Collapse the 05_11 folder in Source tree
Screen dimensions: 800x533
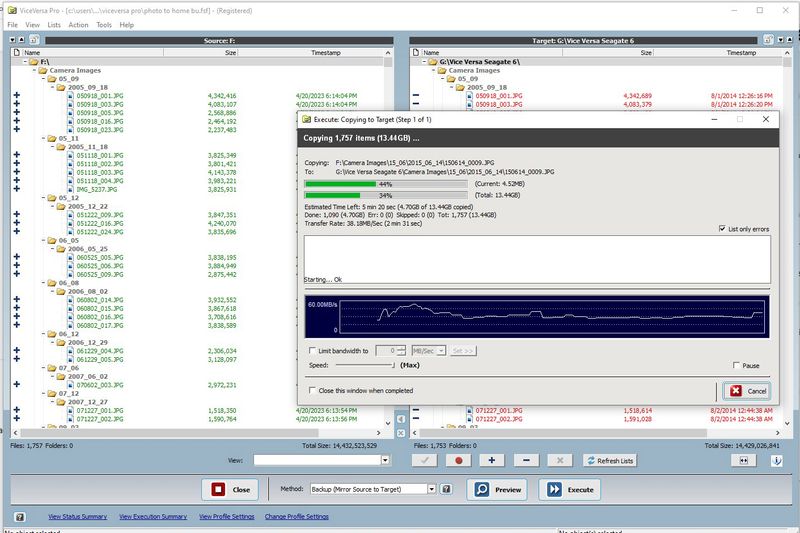[43, 138]
